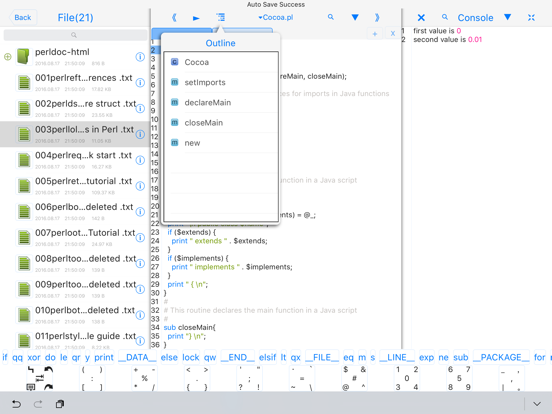Show info for 008perltoo...deleted .txt
This screenshot has height=414, width=552.
tap(140, 263)
